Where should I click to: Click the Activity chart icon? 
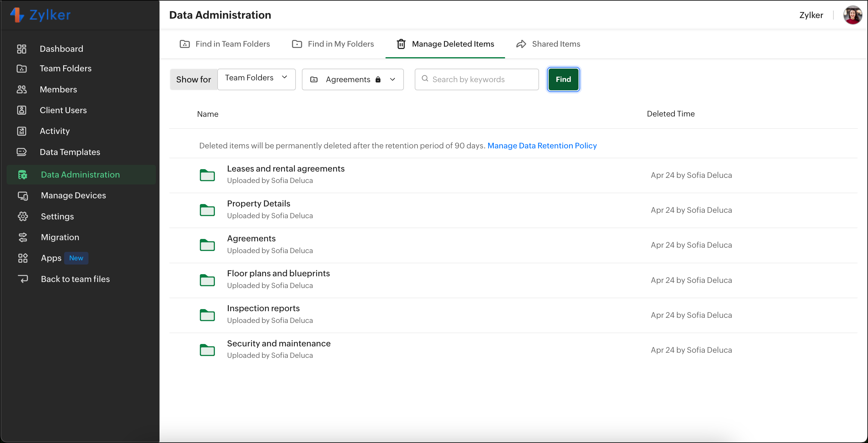pyautogui.click(x=22, y=131)
